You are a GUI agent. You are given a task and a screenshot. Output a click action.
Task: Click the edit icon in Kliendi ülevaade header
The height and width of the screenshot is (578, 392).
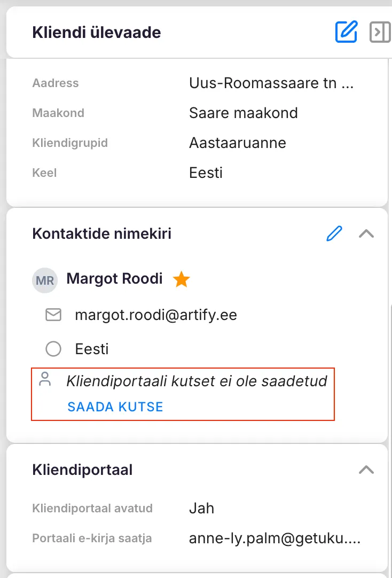[346, 32]
